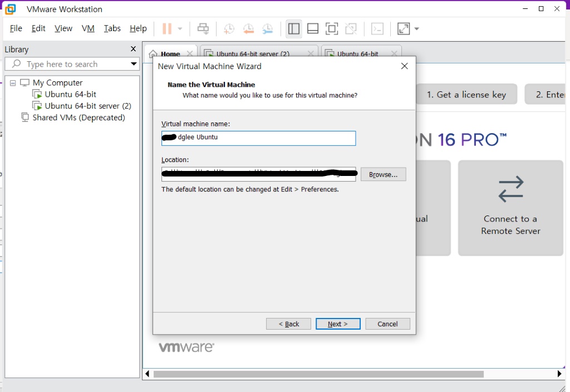Open the stretch mode dropdown arrow
This screenshot has width=570, height=392.
tap(417, 29)
